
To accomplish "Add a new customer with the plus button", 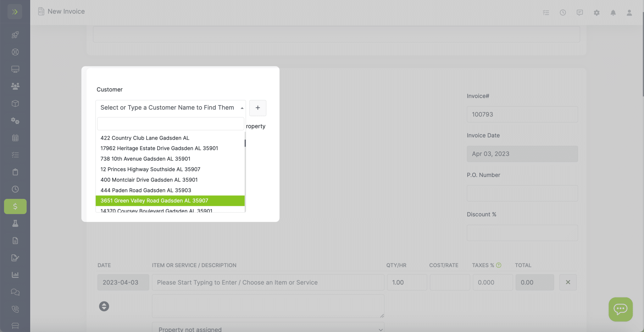I will [x=257, y=108].
